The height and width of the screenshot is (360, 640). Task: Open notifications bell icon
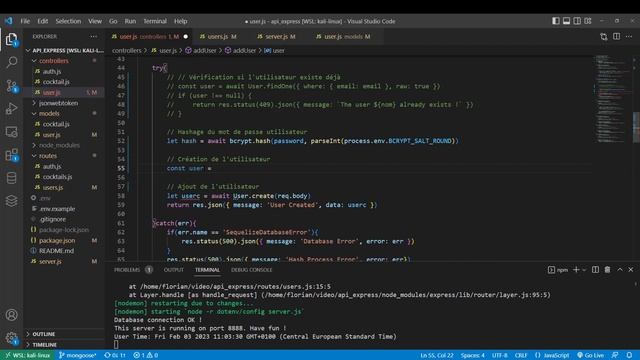pos(629,355)
